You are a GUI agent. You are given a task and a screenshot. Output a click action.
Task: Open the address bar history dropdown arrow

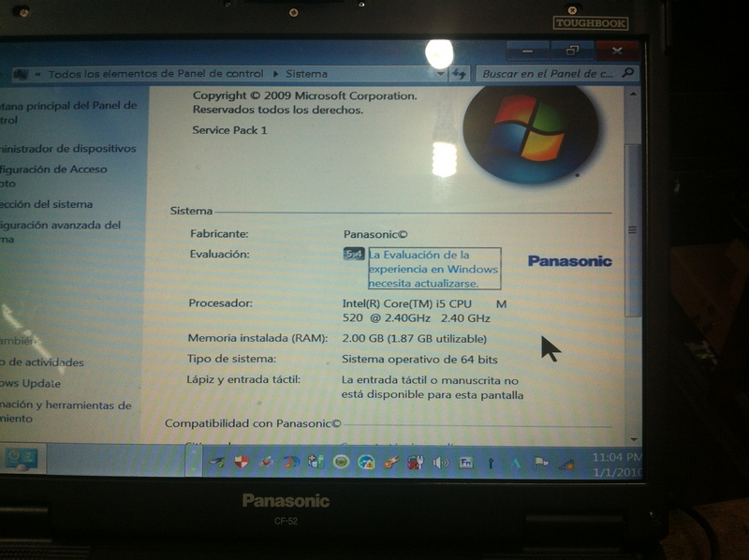tap(440, 74)
